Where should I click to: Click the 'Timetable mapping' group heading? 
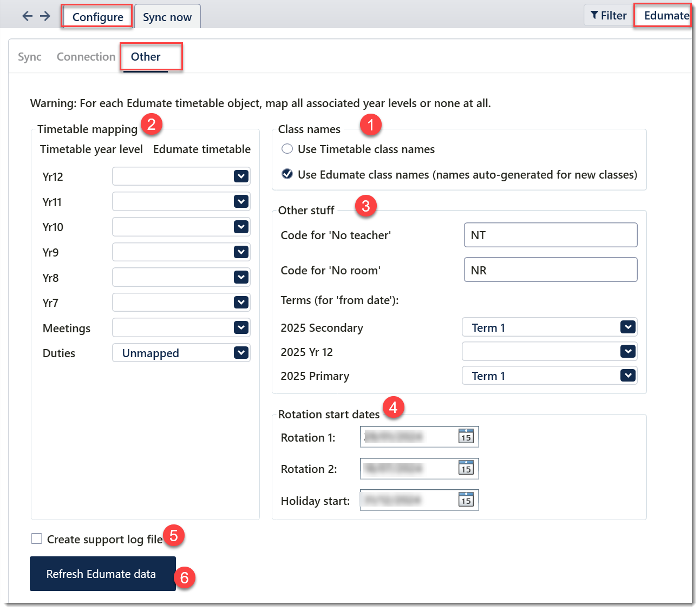(x=88, y=129)
